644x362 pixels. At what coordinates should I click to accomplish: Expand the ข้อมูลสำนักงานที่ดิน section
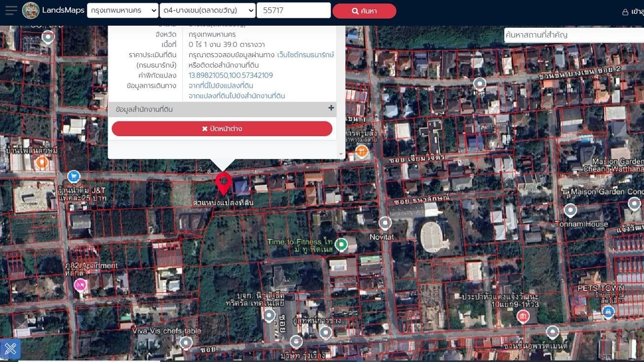tap(222, 109)
